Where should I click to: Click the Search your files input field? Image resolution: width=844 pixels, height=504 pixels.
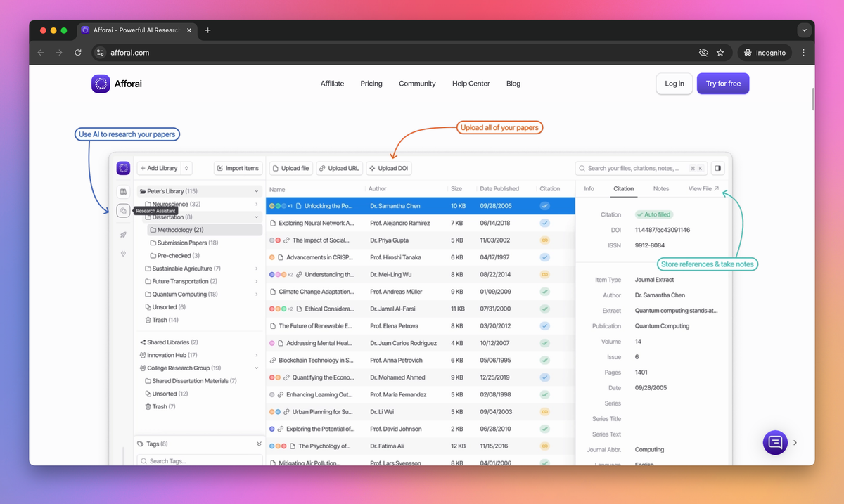(641, 168)
